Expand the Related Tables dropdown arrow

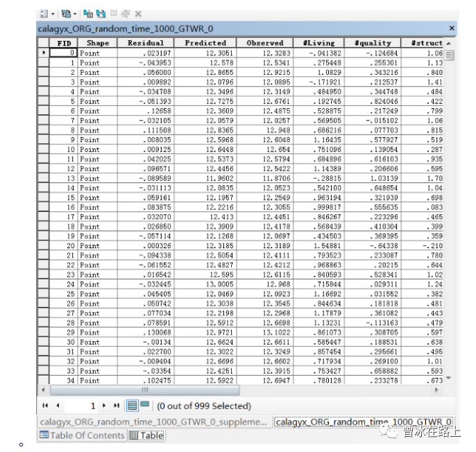tap(75, 14)
